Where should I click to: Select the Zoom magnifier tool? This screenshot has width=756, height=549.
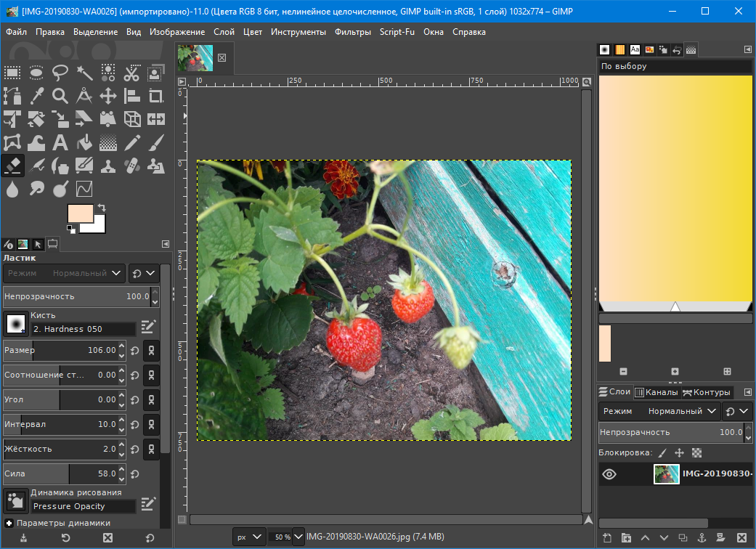tap(60, 96)
